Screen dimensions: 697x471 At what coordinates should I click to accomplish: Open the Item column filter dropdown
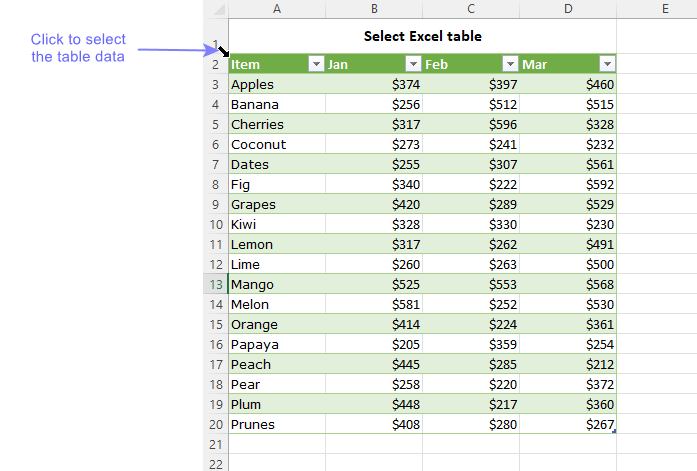316,65
